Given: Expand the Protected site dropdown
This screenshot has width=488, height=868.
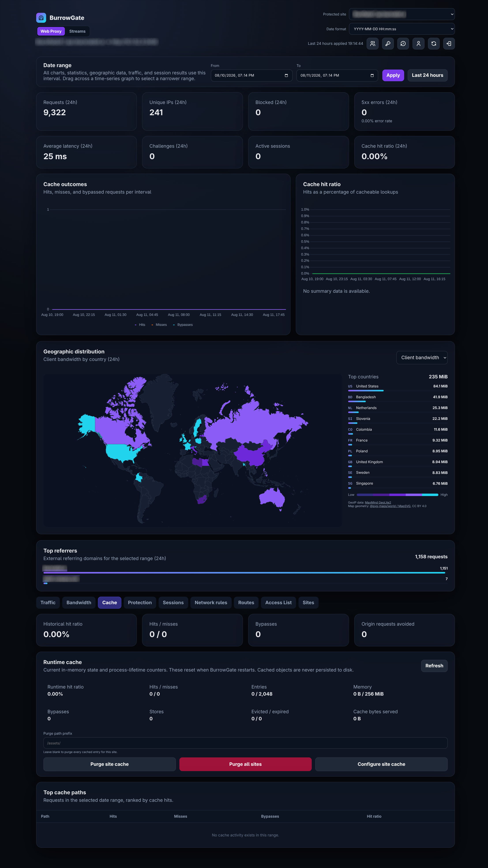Looking at the screenshot, I should click(x=402, y=14).
